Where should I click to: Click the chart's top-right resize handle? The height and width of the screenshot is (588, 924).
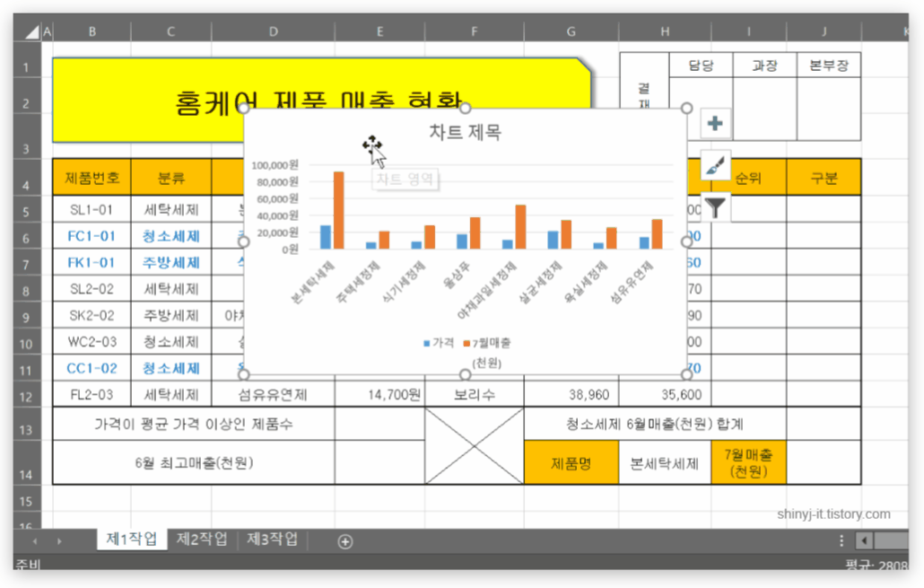[x=686, y=109]
